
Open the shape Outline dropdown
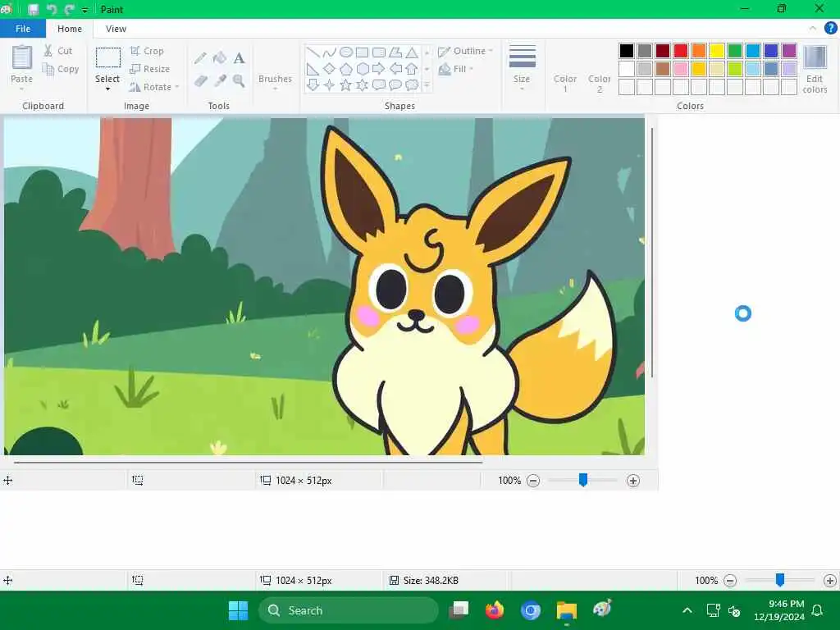(466, 51)
